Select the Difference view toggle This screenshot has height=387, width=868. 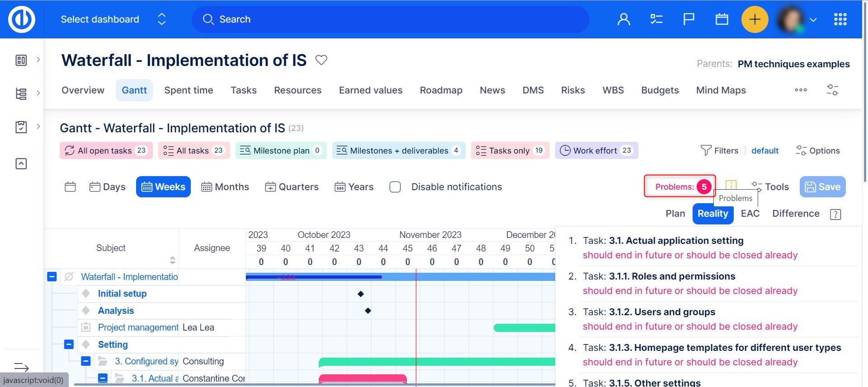(x=795, y=214)
